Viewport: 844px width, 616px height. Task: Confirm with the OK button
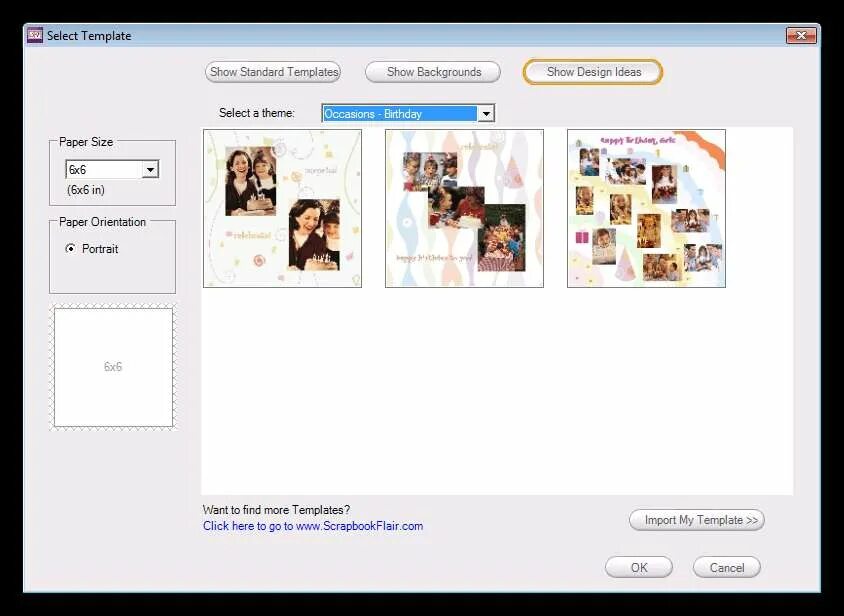pos(639,568)
